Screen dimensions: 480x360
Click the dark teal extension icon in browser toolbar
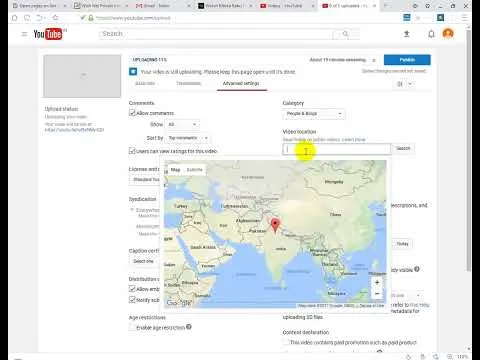[440, 18]
